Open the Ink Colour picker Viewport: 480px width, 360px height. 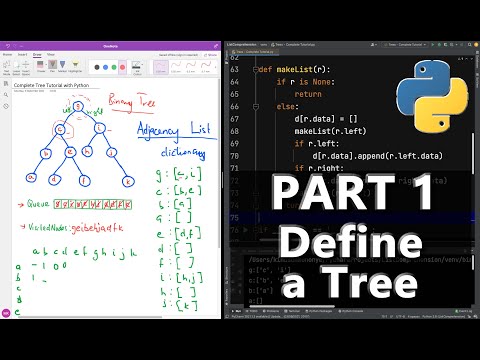137,68
